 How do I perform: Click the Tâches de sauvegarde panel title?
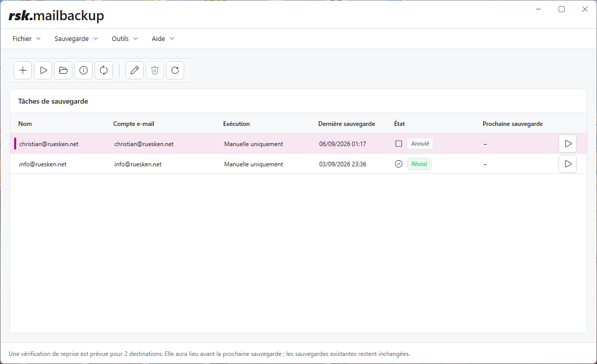tap(53, 102)
